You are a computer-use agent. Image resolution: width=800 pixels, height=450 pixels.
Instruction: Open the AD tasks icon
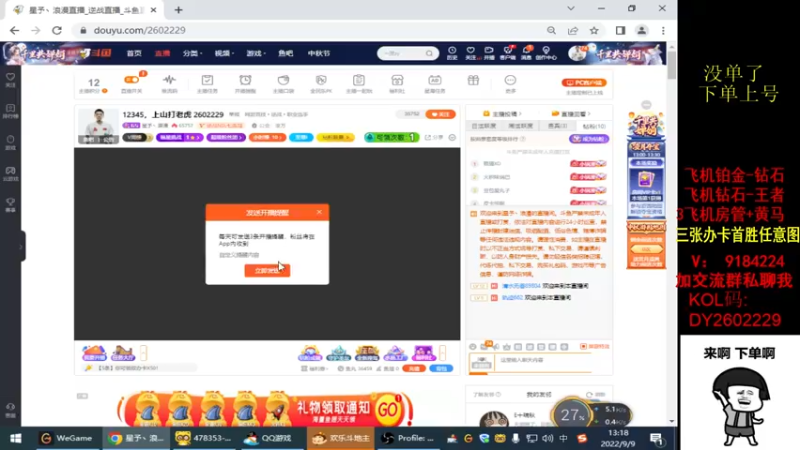tap(435, 80)
